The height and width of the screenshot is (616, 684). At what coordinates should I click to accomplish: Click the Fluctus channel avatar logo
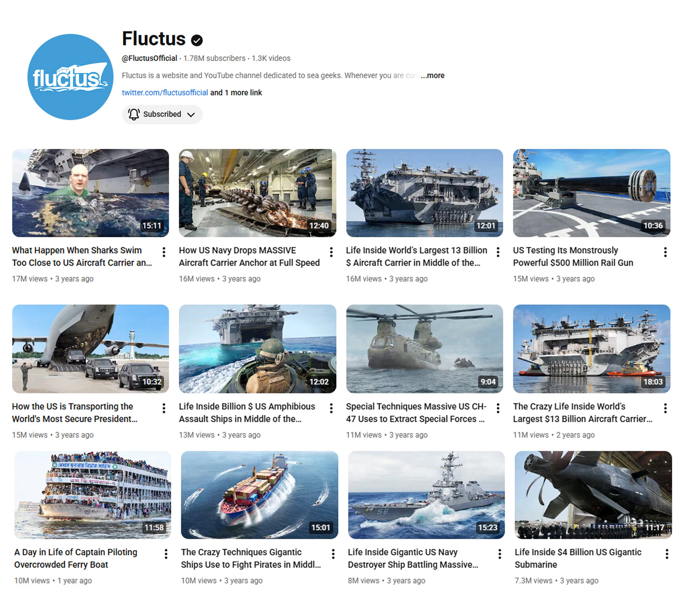coord(70,77)
